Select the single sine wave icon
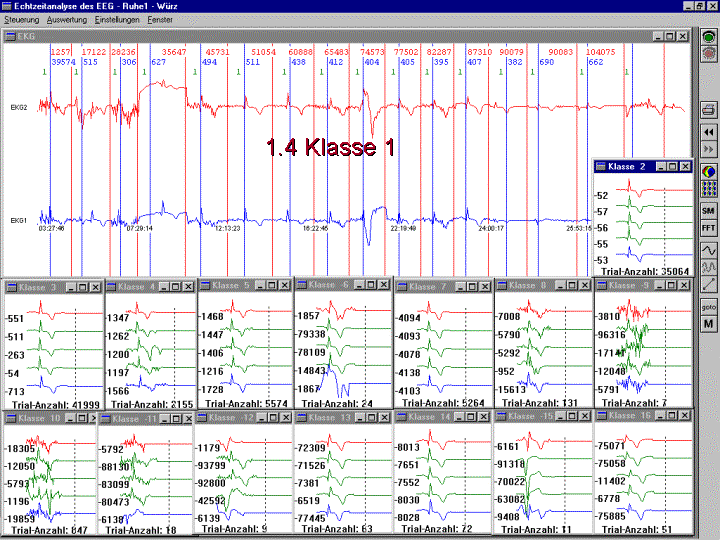This screenshot has height=540, width=720. coord(709,250)
